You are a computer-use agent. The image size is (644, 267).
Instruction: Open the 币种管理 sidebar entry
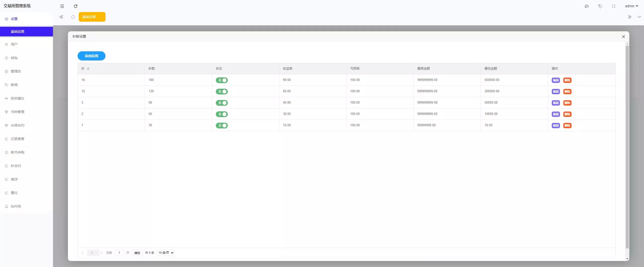(x=17, y=112)
